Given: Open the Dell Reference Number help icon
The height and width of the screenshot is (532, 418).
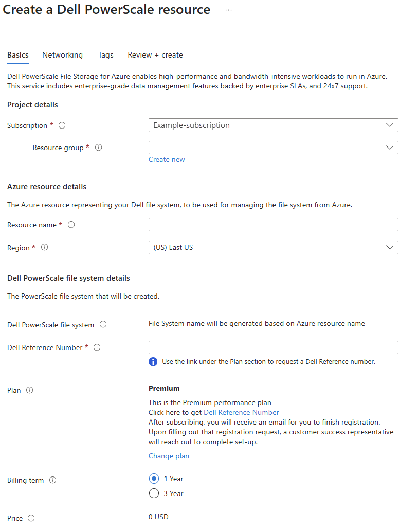Looking at the screenshot, I should pos(97,347).
